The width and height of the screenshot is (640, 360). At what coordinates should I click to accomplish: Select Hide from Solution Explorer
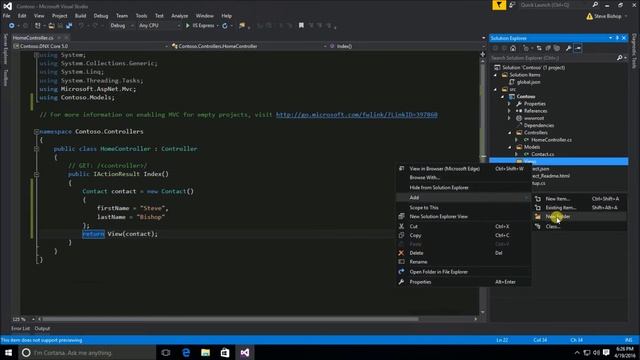463,188
